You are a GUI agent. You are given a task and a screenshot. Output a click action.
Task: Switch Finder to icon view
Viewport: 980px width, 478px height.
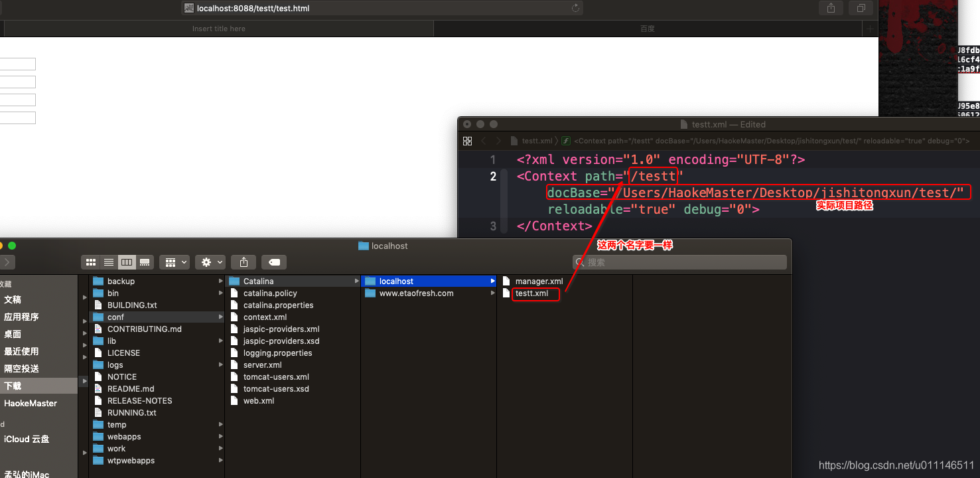91,262
